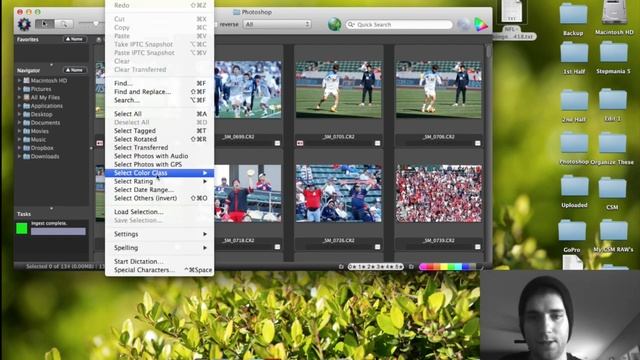The height and width of the screenshot is (360, 640).
Task: Click the colorful triangle color management icon
Action: coord(481,24)
